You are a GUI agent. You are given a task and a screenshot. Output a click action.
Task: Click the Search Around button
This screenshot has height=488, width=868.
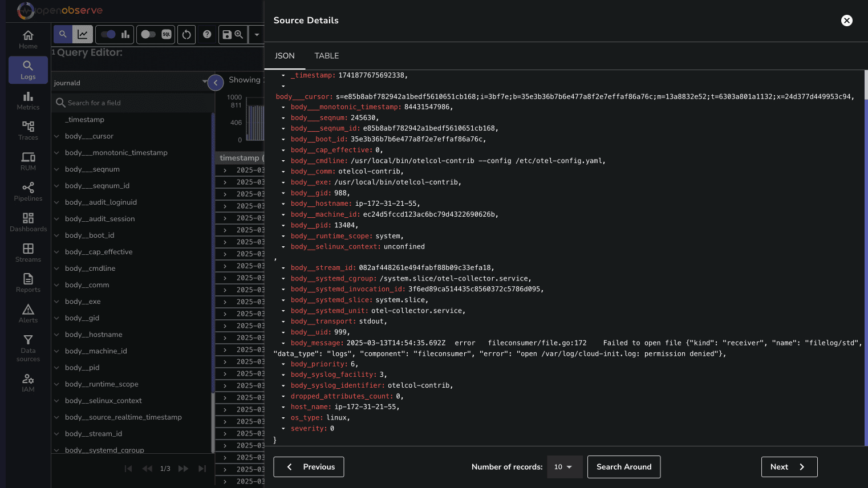[x=624, y=467]
